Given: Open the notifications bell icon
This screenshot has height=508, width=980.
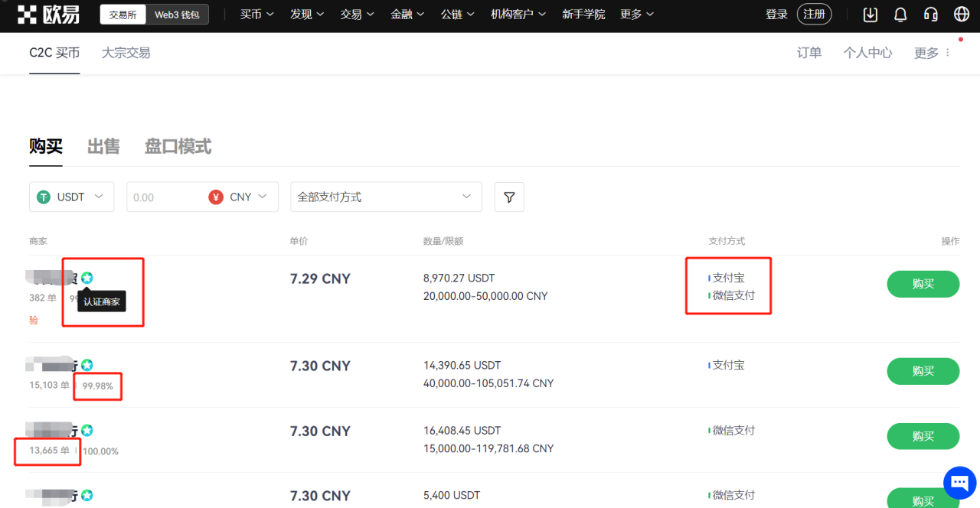Looking at the screenshot, I should pyautogui.click(x=900, y=15).
